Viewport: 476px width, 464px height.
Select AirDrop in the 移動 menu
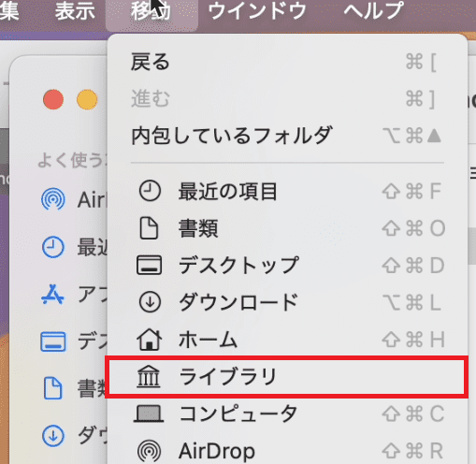pyautogui.click(x=287, y=451)
